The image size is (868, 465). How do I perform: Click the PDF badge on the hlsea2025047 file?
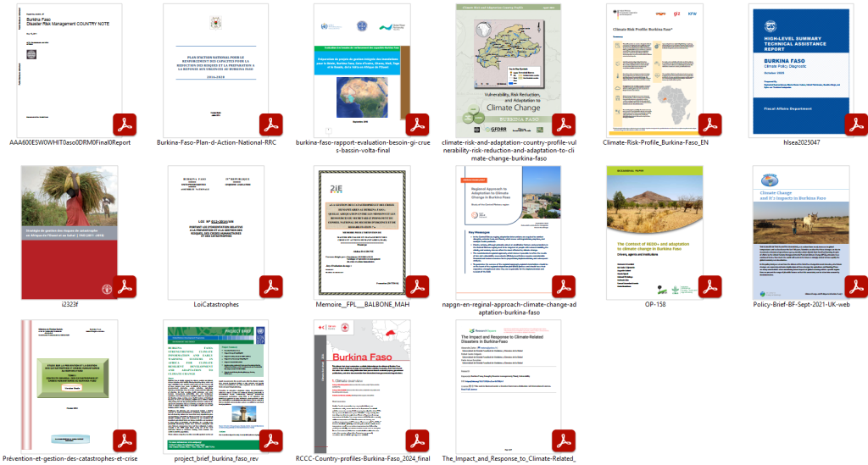pyautogui.click(x=856, y=125)
